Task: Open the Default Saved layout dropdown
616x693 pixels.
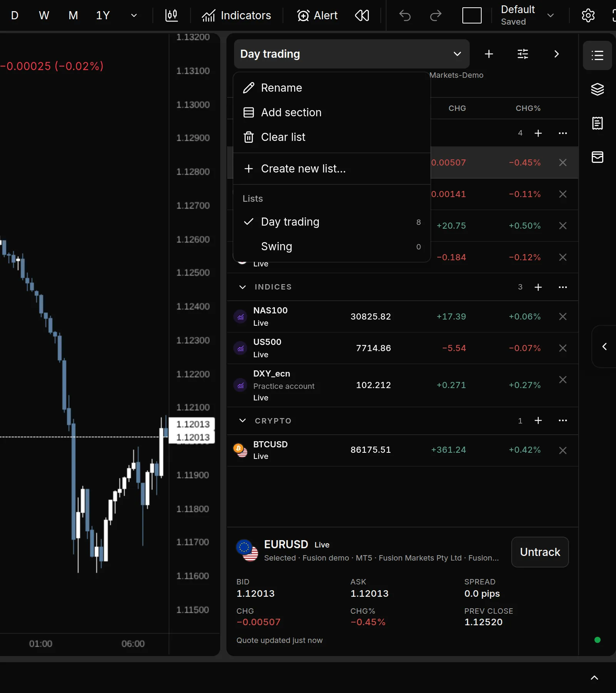Action: [x=527, y=15]
